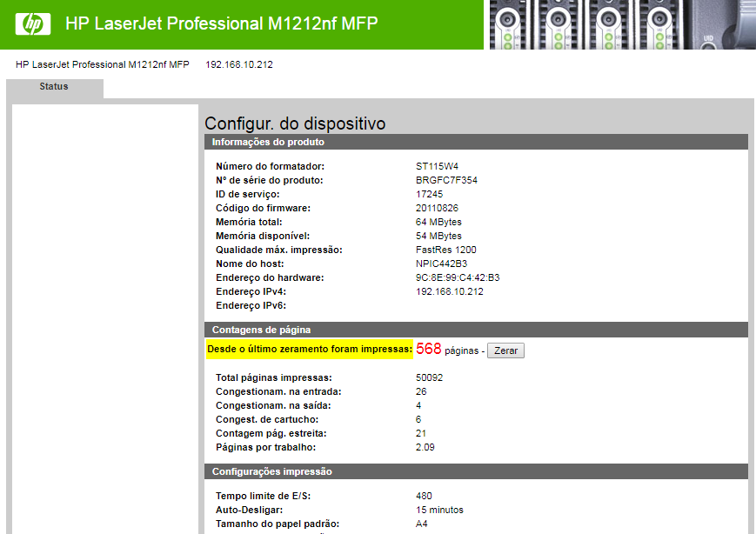Open the Status tab
The width and height of the screenshot is (756, 534).
[54, 87]
